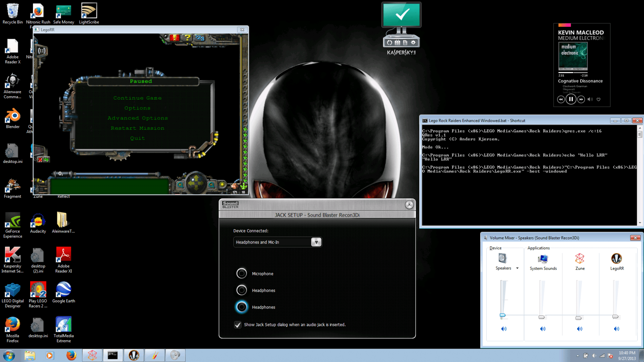
Task: Open the Windows Start menu
Action: tap(9, 356)
